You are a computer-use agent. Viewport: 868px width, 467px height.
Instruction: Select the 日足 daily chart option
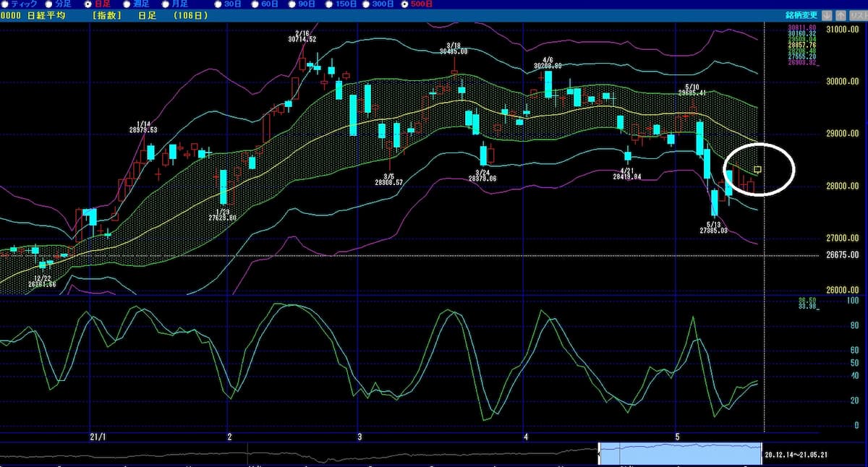[x=89, y=4]
